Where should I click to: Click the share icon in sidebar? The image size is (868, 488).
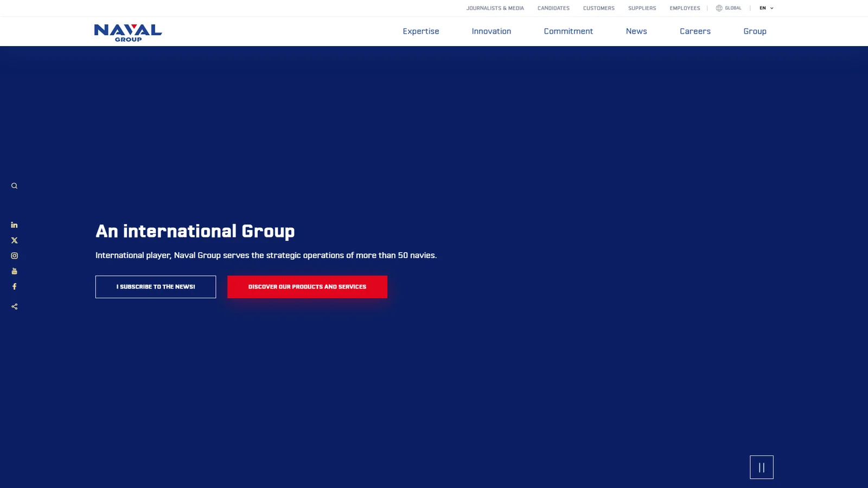point(14,306)
